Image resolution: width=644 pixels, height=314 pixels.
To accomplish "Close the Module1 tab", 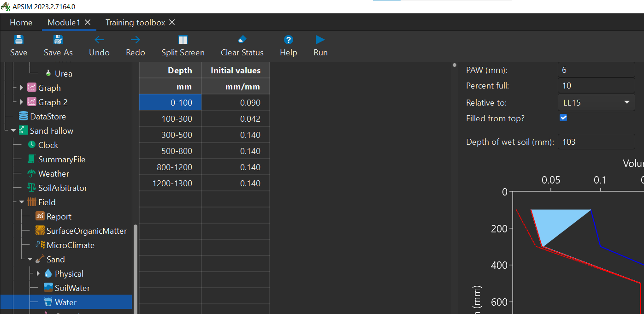I will point(88,22).
